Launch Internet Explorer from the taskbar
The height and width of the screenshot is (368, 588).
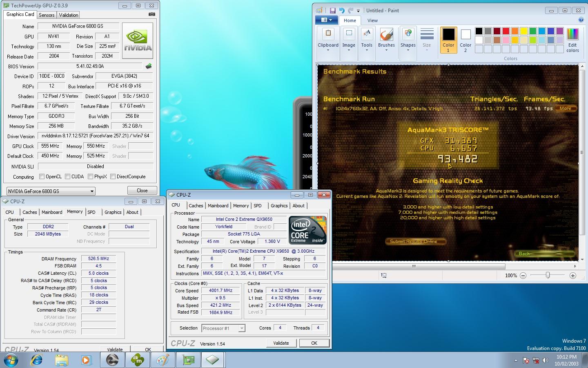click(36, 360)
